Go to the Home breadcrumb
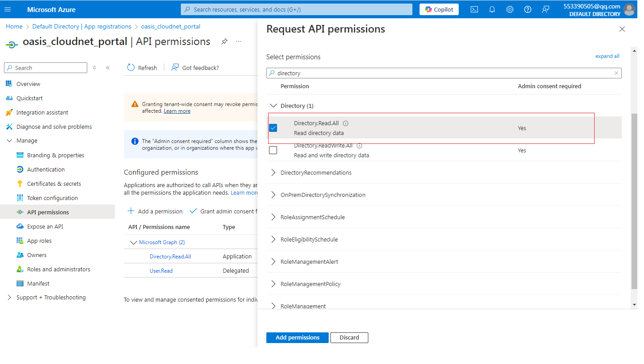The width and height of the screenshot is (644, 364). click(14, 26)
